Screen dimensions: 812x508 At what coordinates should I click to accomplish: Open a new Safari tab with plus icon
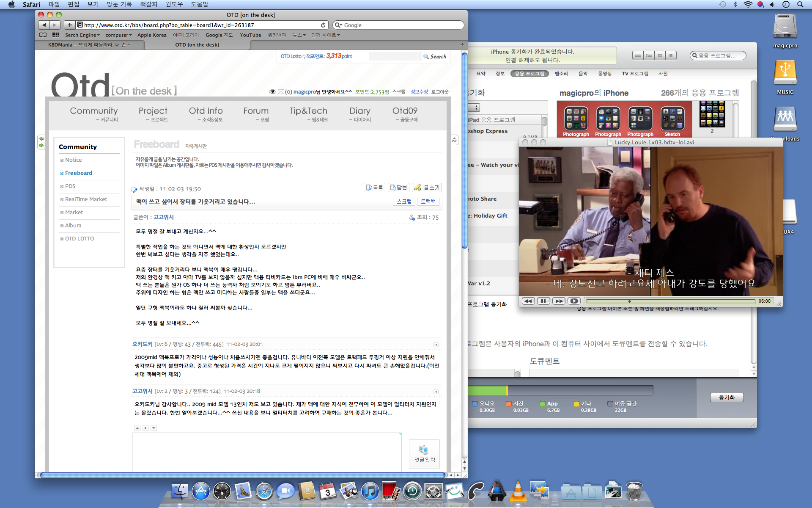point(462,44)
